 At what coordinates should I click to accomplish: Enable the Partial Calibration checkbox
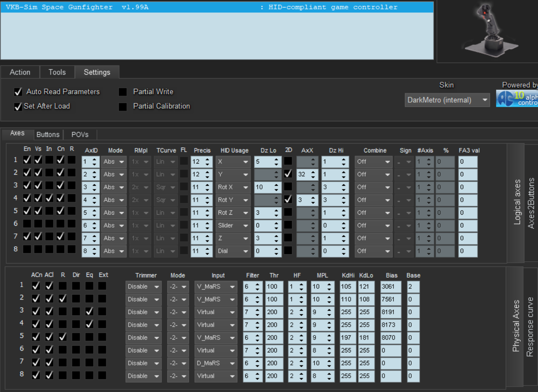pyautogui.click(x=123, y=107)
